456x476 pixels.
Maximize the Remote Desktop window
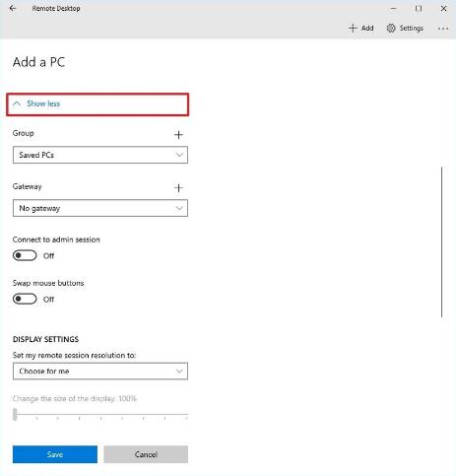click(419, 9)
